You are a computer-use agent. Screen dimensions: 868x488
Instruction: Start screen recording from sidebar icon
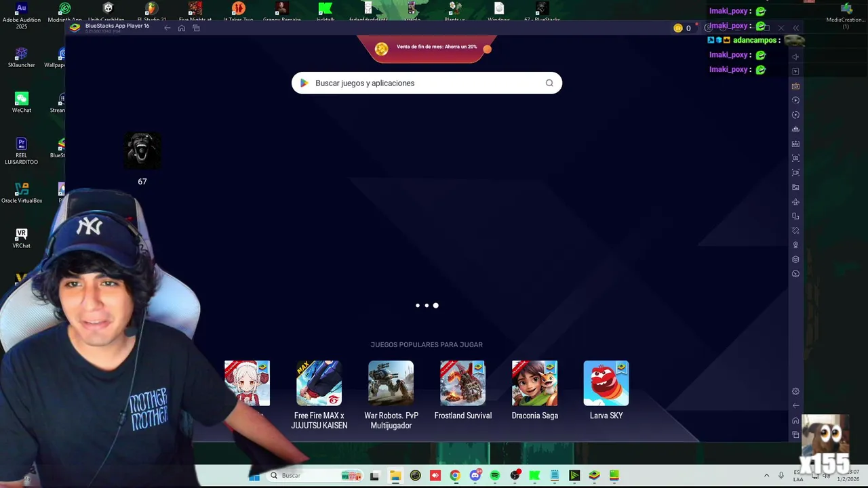point(795,173)
